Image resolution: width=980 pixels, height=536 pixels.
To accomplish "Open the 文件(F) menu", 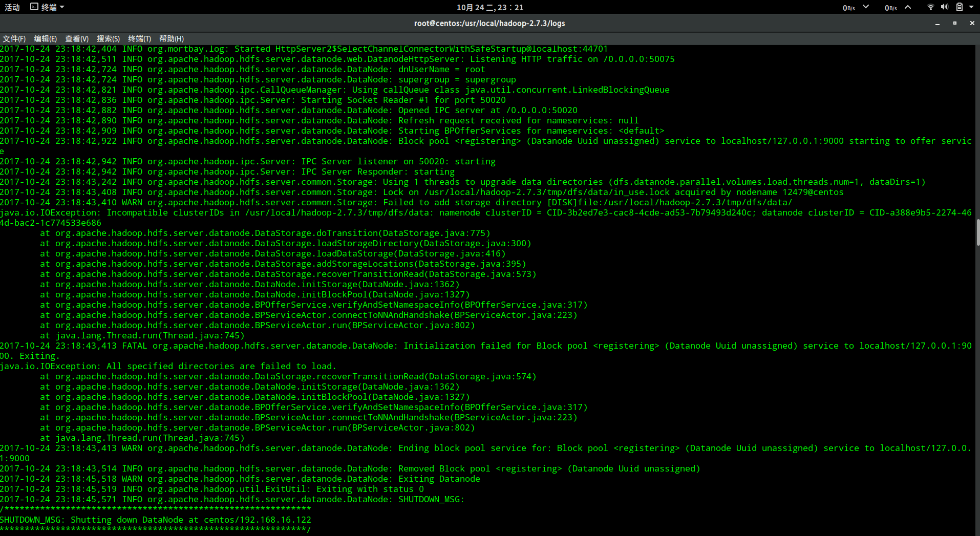I will pyautogui.click(x=14, y=38).
